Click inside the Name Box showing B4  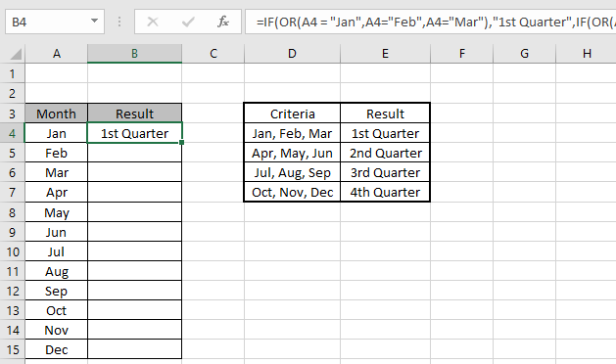(47, 22)
